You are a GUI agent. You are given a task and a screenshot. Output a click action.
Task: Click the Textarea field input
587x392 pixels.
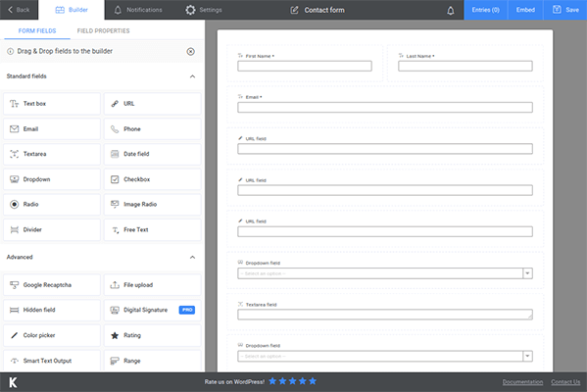pos(385,315)
